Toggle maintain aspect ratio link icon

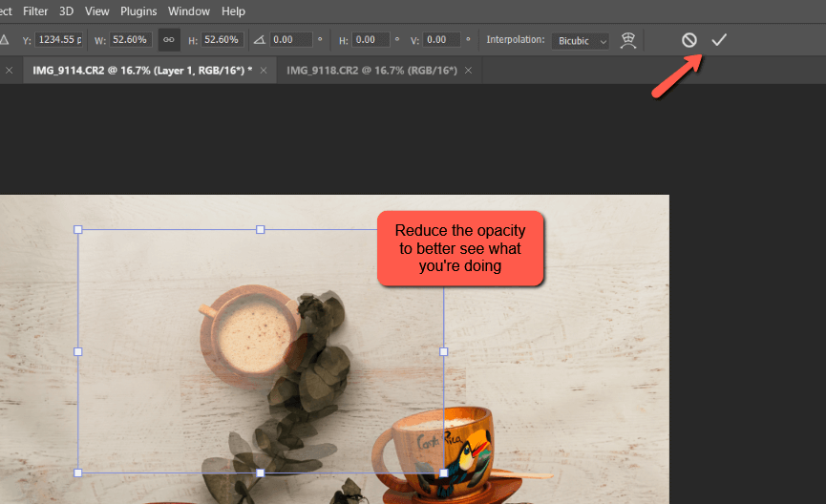[168, 40]
